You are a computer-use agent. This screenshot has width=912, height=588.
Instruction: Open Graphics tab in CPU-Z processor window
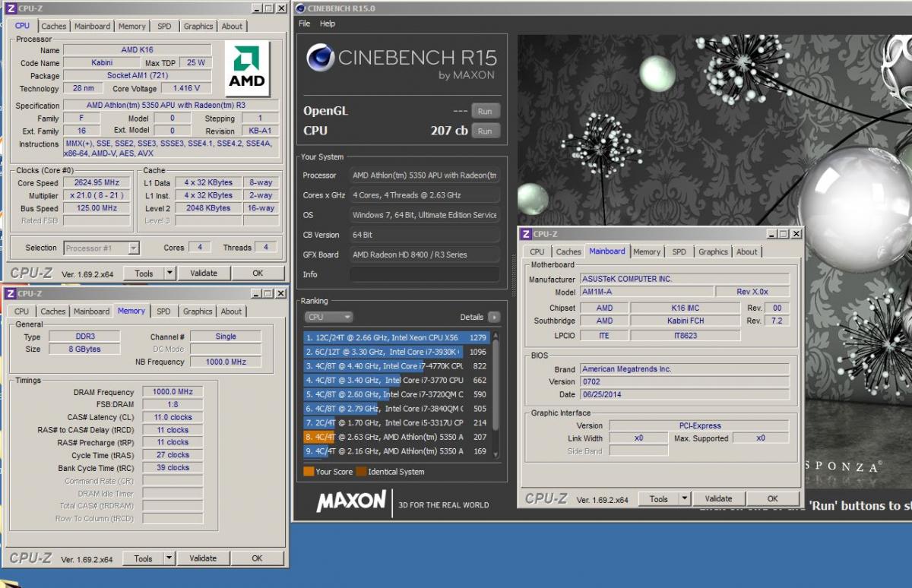198,26
